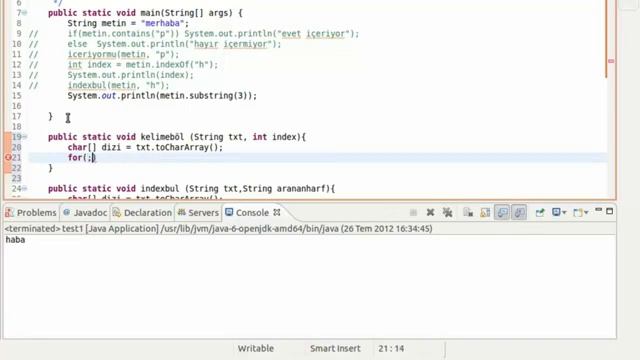
Task: Click the Declaration tab icon
Action: [117, 212]
